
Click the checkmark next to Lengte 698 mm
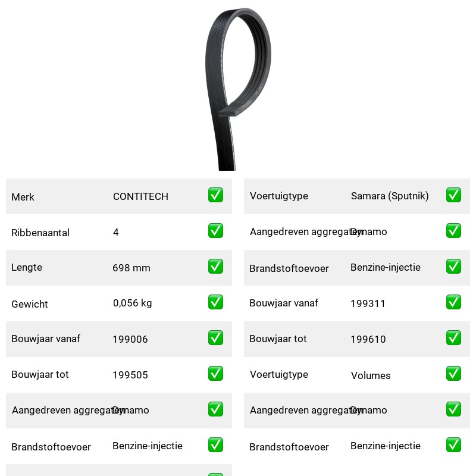[x=215, y=266]
